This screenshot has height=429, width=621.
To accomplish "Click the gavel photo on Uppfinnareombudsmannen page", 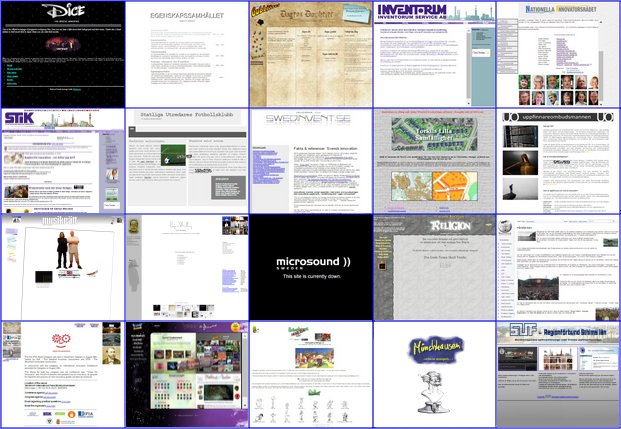I will [x=520, y=163].
